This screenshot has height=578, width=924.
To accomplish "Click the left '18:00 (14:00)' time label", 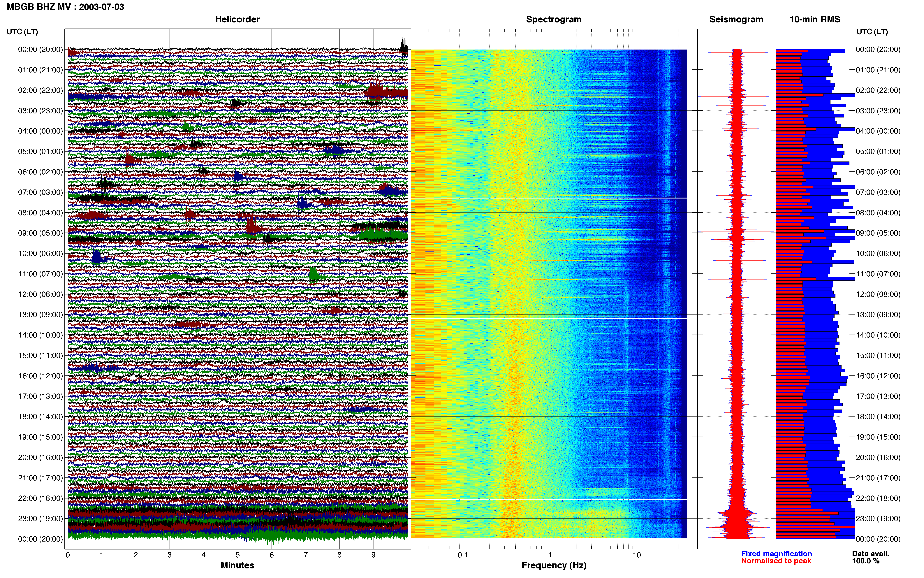I will click(41, 417).
